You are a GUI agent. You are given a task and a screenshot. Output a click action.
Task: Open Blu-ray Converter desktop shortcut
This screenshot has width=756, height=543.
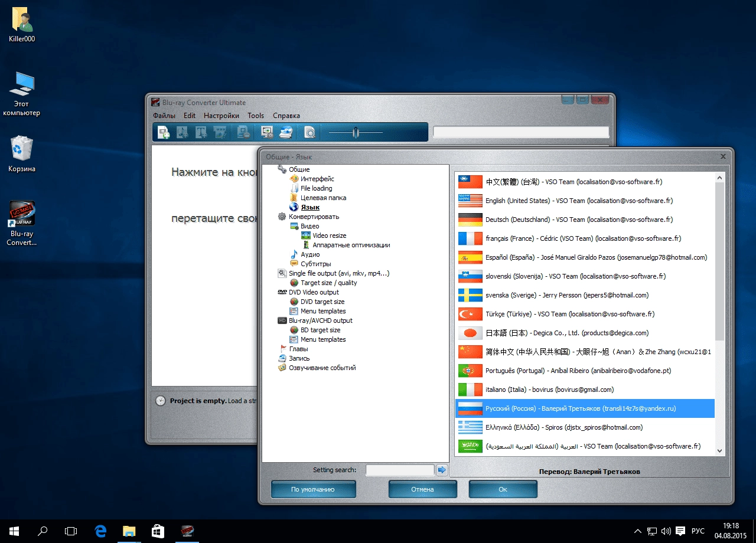pyautogui.click(x=22, y=223)
